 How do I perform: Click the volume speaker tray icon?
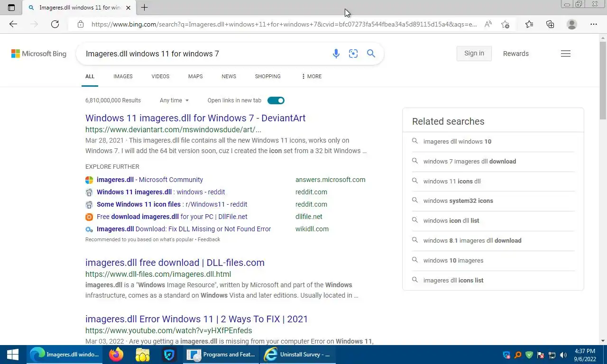(x=563, y=355)
